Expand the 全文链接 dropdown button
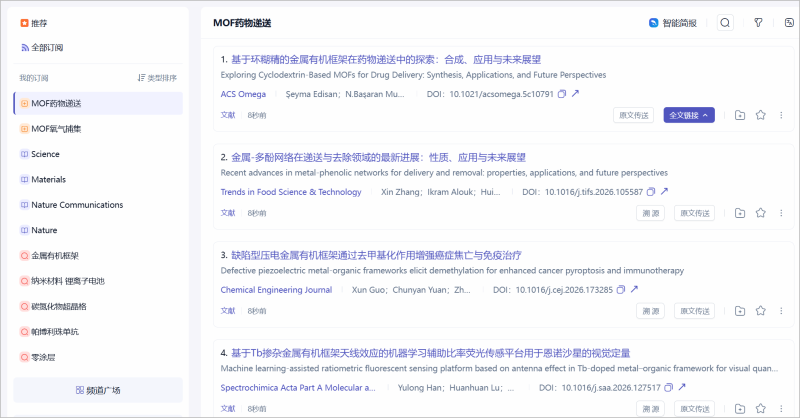800x418 pixels. tap(689, 115)
